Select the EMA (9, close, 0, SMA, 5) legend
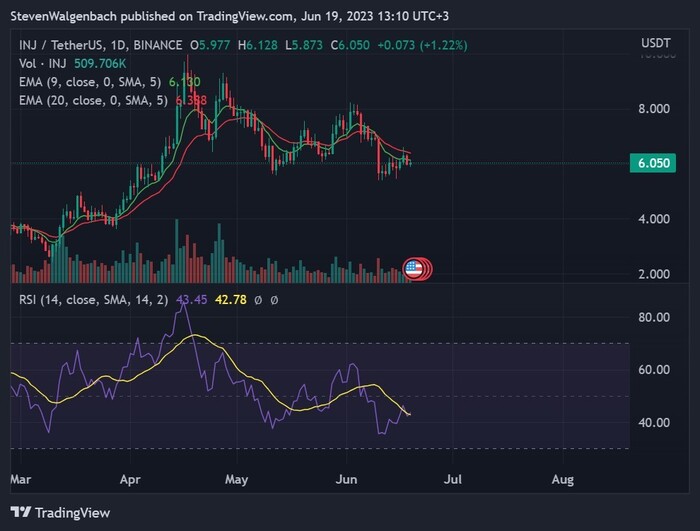The height and width of the screenshot is (531, 700). pyautogui.click(x=90, y=82)
